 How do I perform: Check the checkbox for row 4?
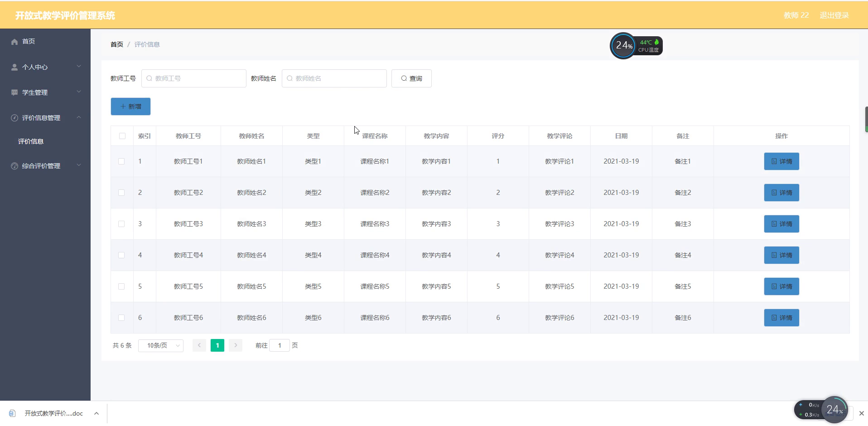coord(121,255)
